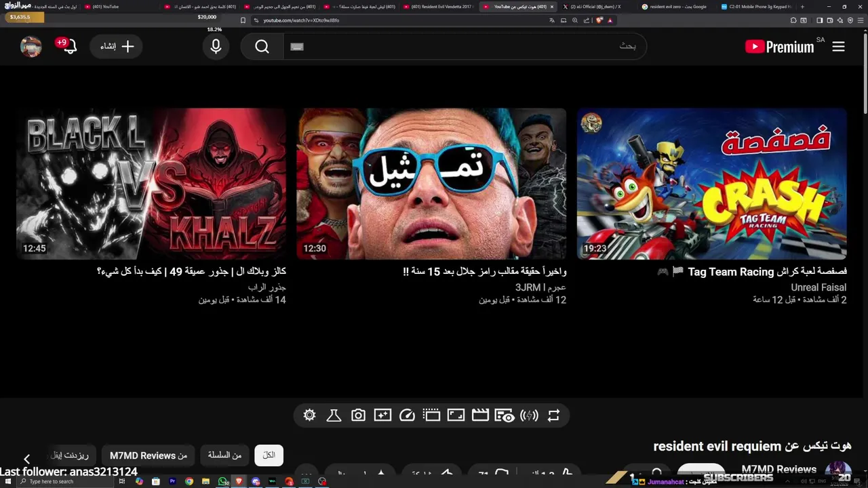Click the fullscreen corners icon
Viewport: 868px width, 488px height.
[x=456, y=415]
